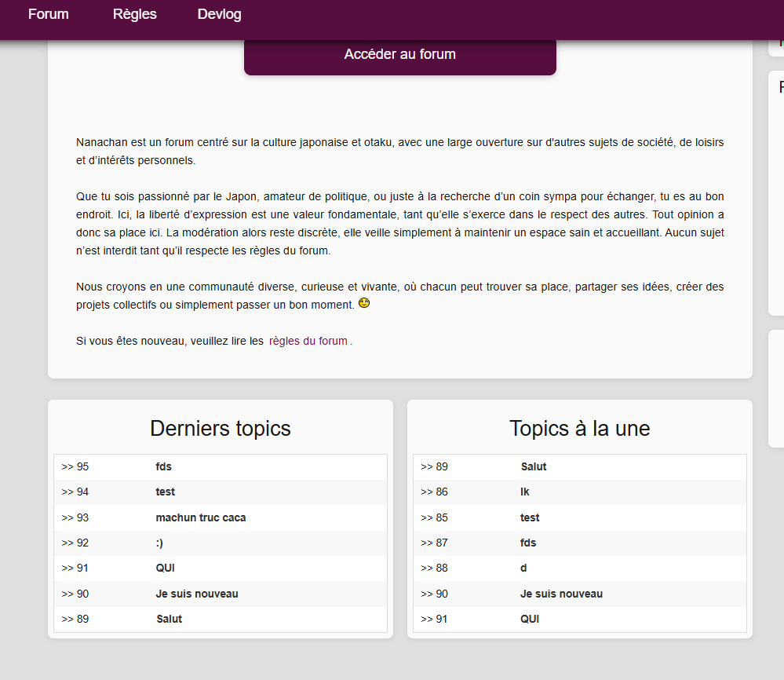The image size is (784, 680).
Task: View 'Je suis nouveau' in Topics à la une
Action: [561, 594]
